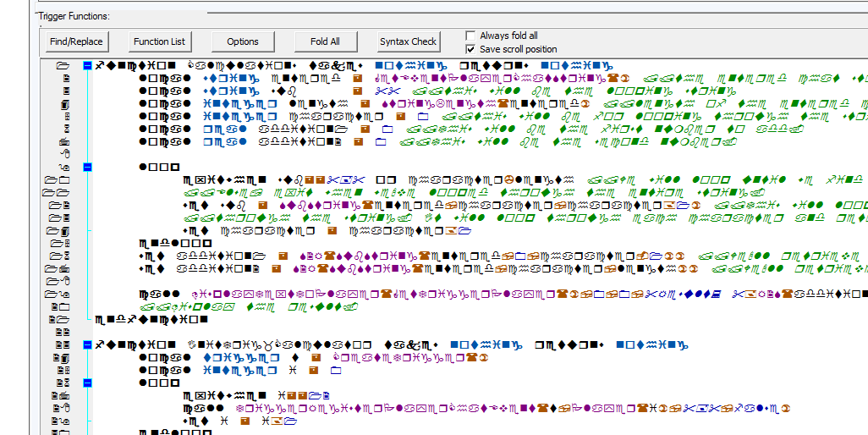This screenshot has width=868, height=435.
Task: Click the Fold All button
Action: click(x=326, y=41)
